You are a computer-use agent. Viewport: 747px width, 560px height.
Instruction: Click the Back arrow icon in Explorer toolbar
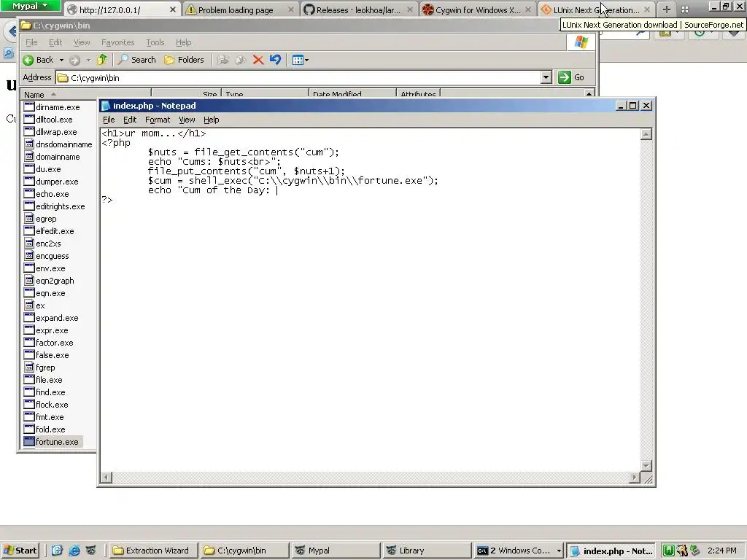click(x=28, y=60)
